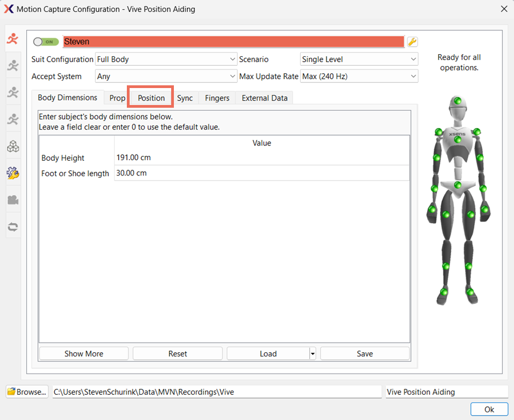Click the Browse folder icon button

click(x=27, y=392)
